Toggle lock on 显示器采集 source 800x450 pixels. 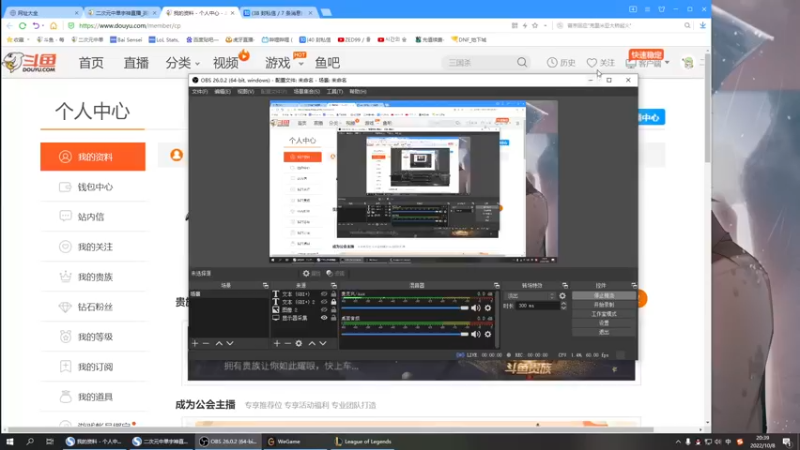pyautogui.click(x=334, y=318)
